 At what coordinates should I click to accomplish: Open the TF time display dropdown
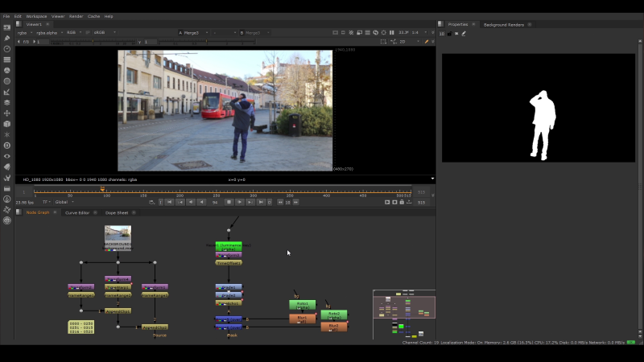(x=47, y=202)
